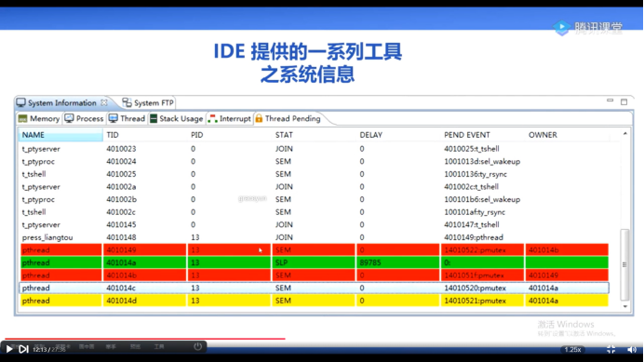The width and height of the screenshot is (644, 362).
Task: Click pend event 14010520:pmutex
Action: (x=475, y=288)
